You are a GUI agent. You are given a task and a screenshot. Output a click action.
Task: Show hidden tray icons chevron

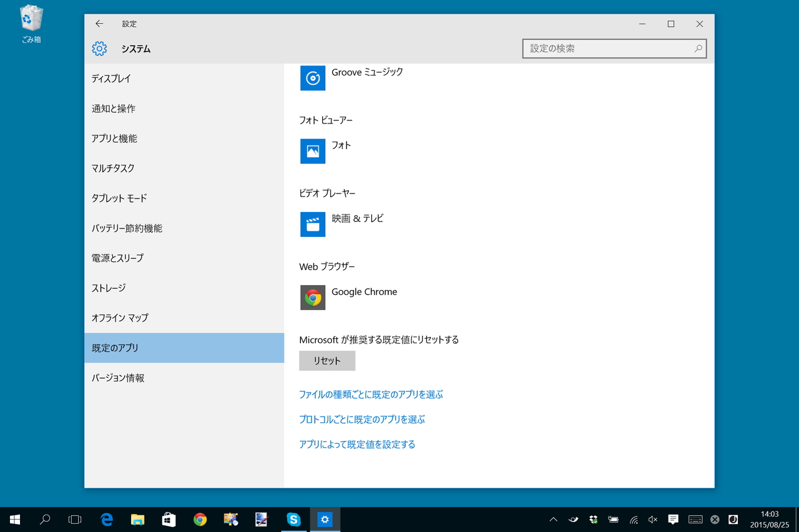click(554, 520)
